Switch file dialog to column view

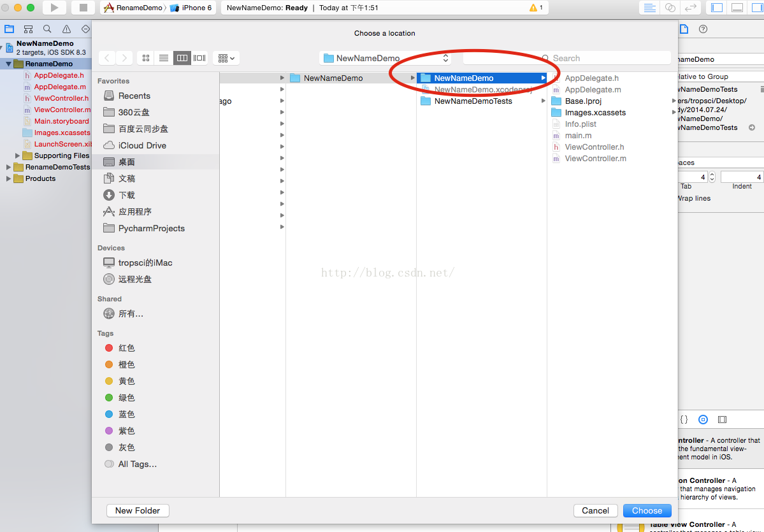tap(182, 58)
